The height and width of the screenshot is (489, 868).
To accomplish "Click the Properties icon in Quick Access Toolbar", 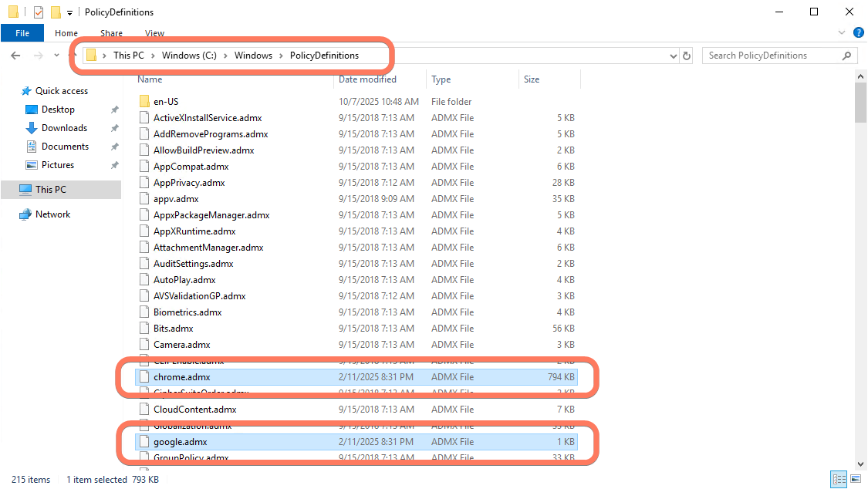I will click(x=39, y=12).
